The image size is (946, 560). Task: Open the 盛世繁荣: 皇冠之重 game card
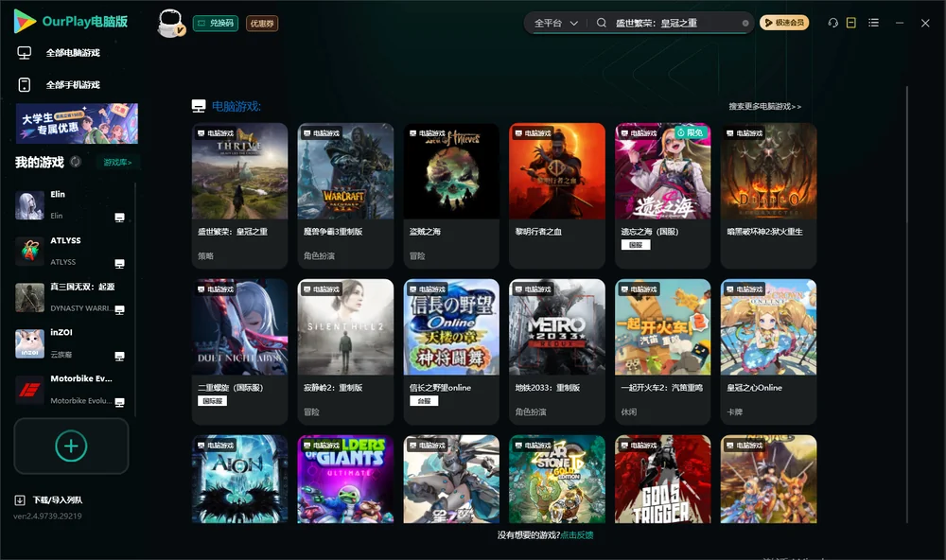[x=239, y=196]
